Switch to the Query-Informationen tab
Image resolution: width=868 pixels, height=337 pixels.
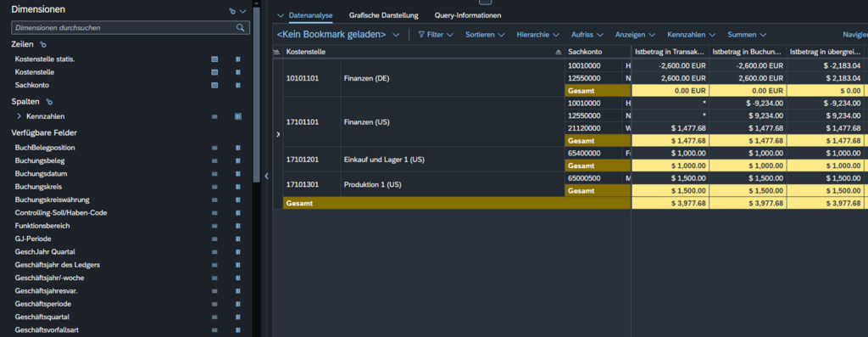(468, 15)
